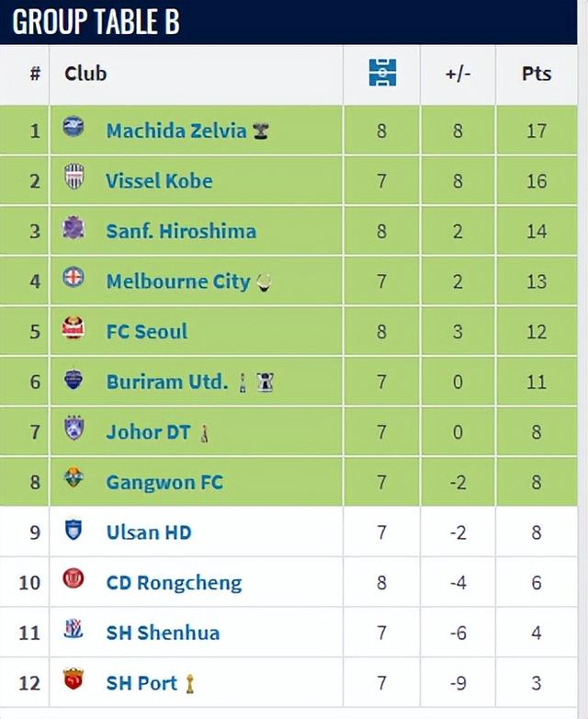Viewport: 588px width, 719px height.
Task: Click the Johor DT crest icon
Action: point(73,429)
